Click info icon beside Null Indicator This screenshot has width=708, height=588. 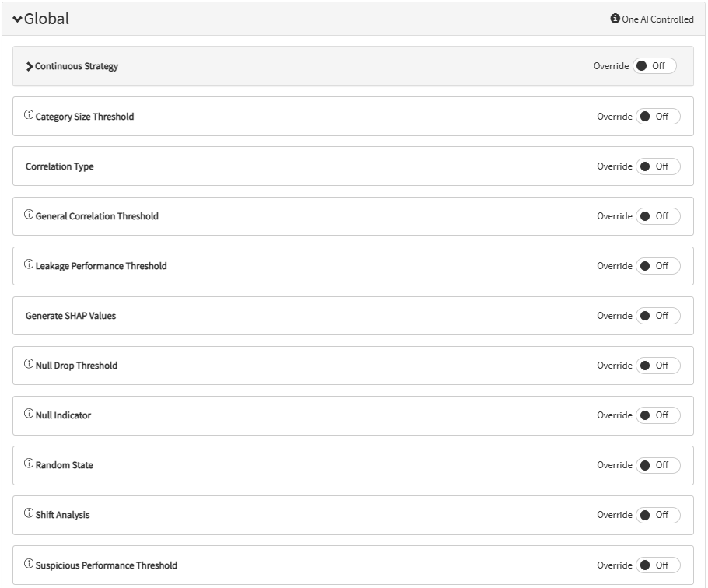click(x=29, y=414)
